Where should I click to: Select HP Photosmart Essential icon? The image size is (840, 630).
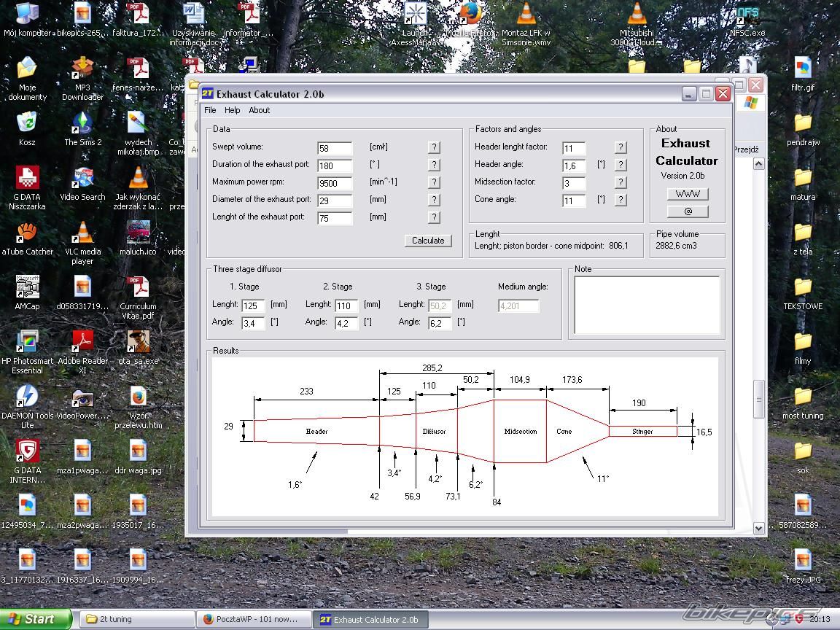[27, 352]
